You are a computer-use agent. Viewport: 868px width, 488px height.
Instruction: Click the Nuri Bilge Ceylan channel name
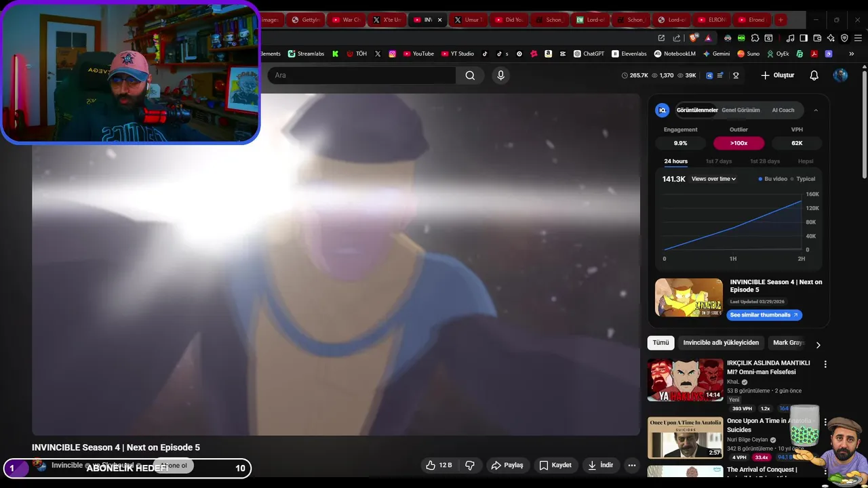(747, 440)
